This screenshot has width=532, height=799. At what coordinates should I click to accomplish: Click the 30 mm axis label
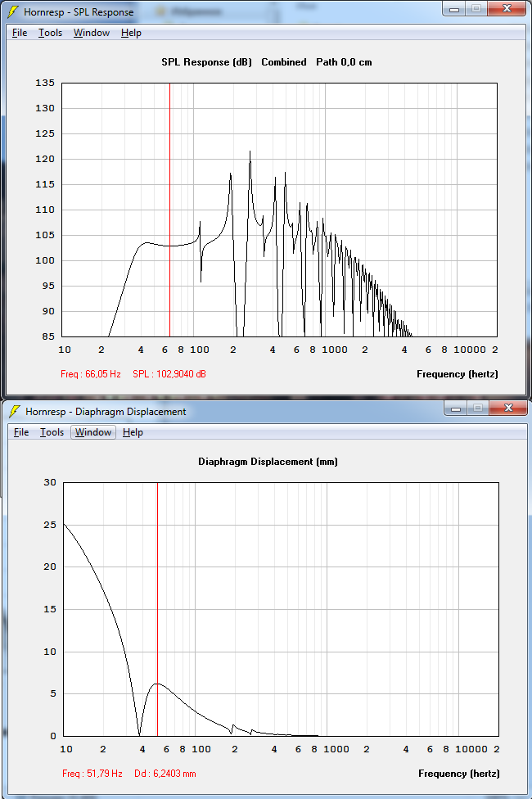[50, 482]
